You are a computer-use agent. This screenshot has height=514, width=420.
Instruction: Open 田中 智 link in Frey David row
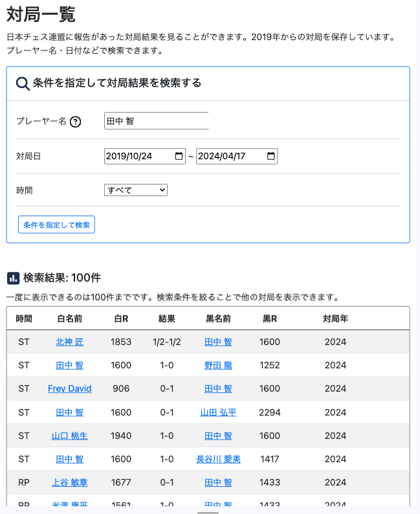pos(218,388)
